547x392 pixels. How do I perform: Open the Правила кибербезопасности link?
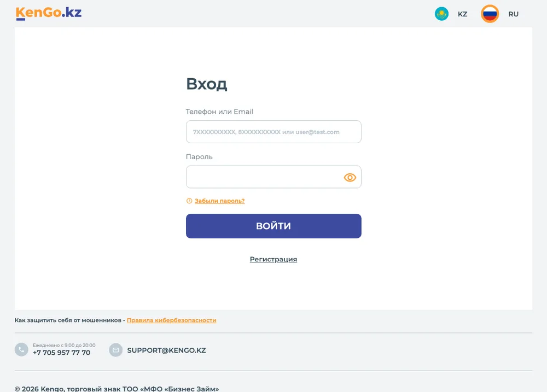coord(171,320)
